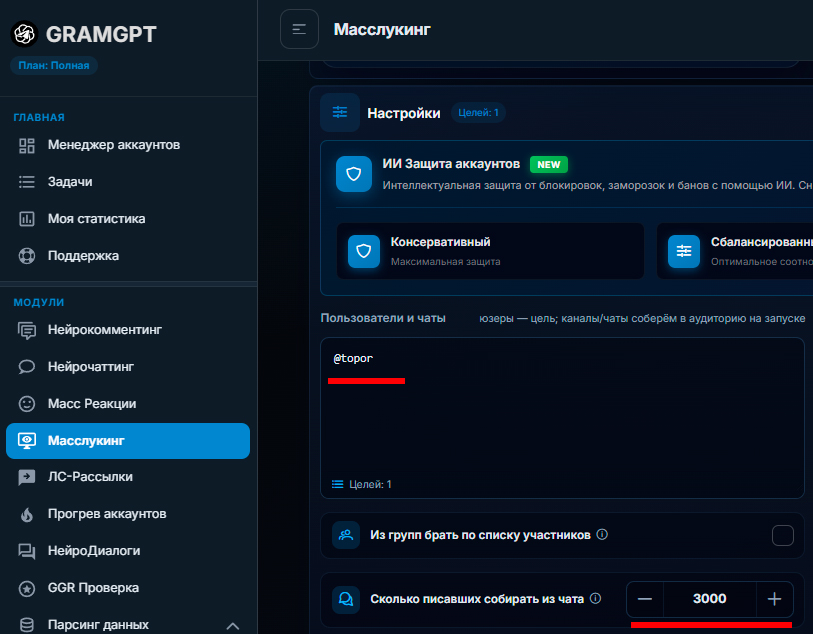Click the Менеджер аккаунтов grid icon
813x634 pixels.
pos(26,145)
